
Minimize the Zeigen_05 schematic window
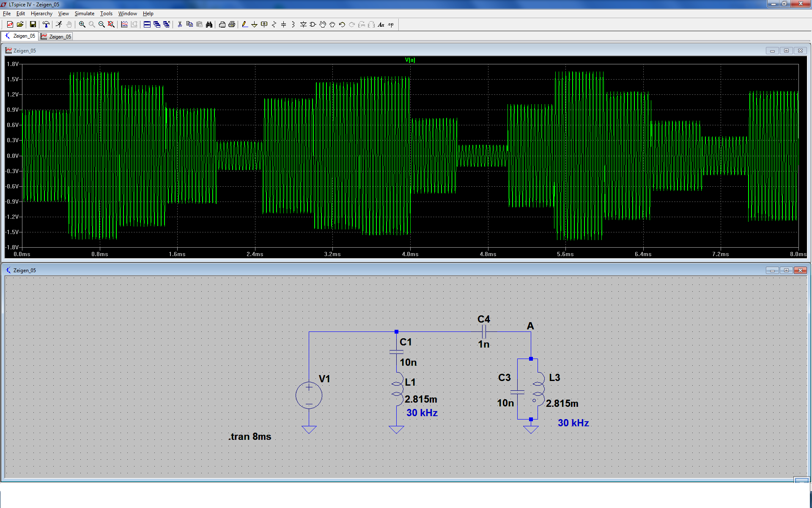(772, 270)
